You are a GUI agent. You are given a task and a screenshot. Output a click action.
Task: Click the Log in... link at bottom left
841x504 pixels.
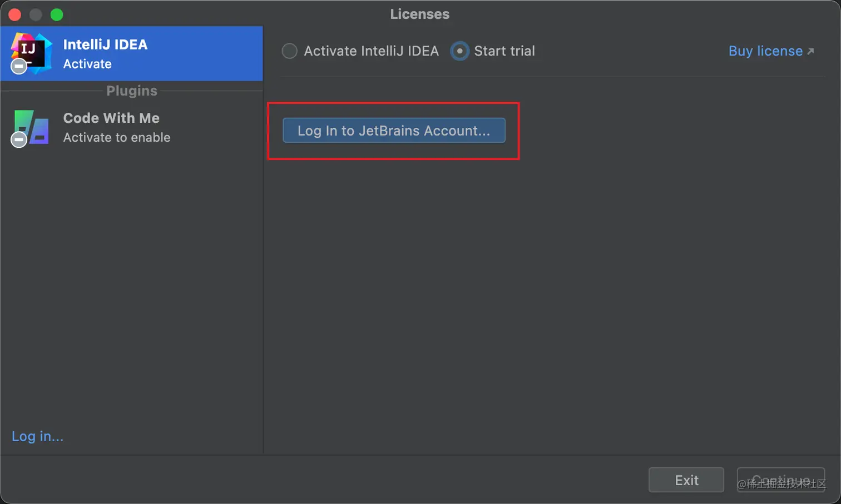37,436
